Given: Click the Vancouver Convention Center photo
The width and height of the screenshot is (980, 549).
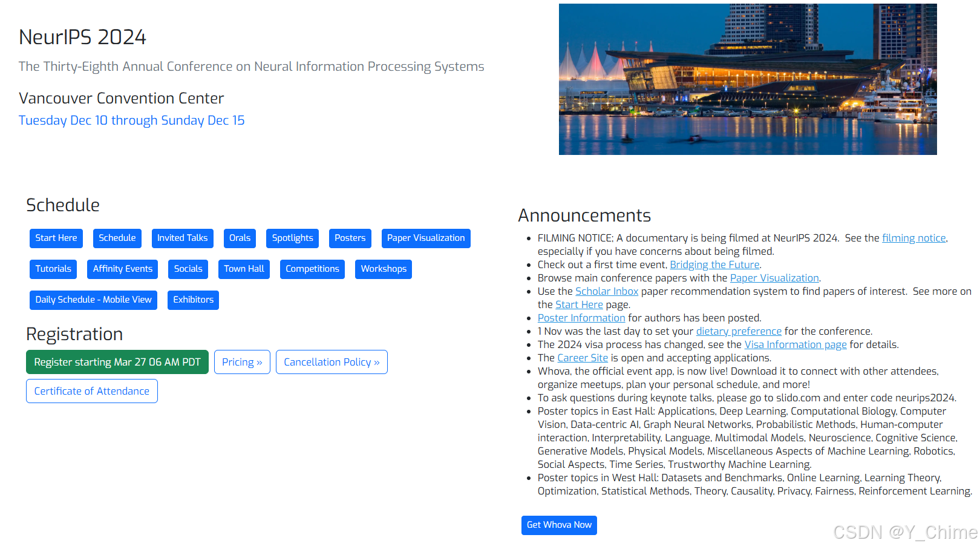Looking at the screenshot, I should pyautogui.click(x=748, y=79).
